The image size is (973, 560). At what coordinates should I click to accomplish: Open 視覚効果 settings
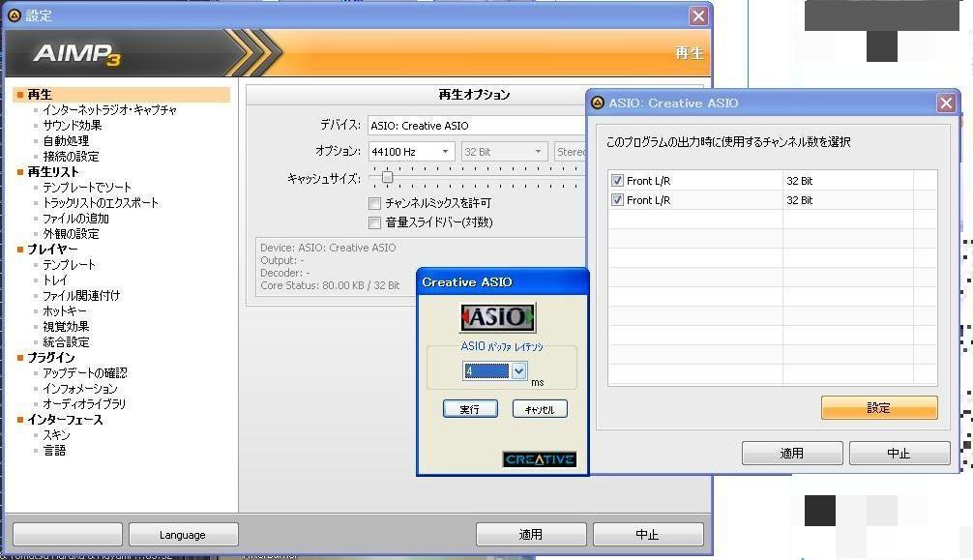(x=66, y=327)
